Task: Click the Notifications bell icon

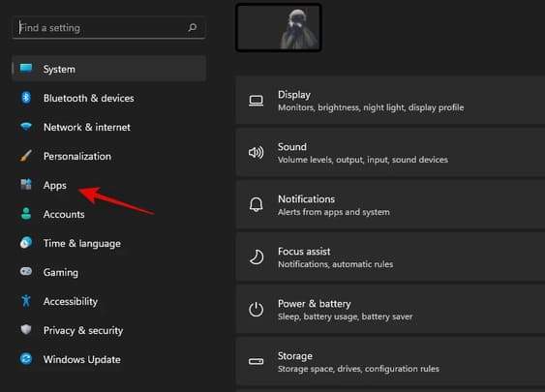Action: [x=257, y=204]
